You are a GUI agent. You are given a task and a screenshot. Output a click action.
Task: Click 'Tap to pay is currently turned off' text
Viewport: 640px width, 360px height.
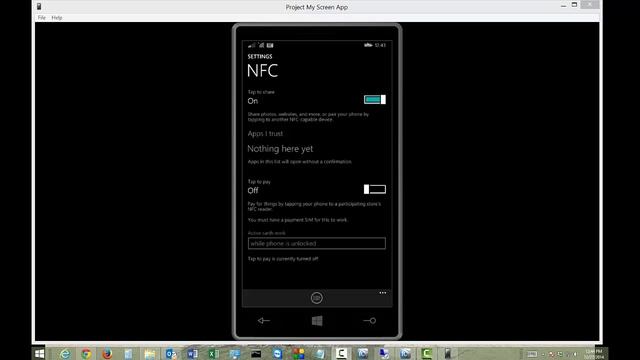(x=283, y=259)
